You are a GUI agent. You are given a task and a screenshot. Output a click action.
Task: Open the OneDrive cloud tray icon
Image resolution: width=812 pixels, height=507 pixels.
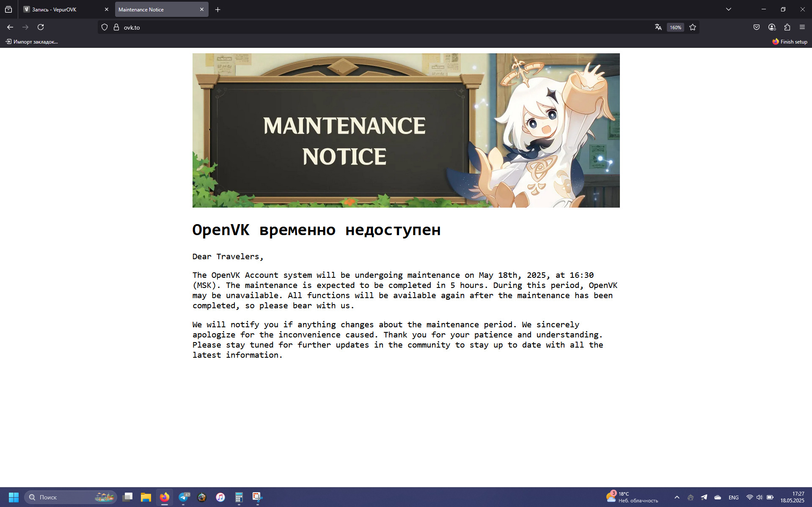tap(718, 497)
